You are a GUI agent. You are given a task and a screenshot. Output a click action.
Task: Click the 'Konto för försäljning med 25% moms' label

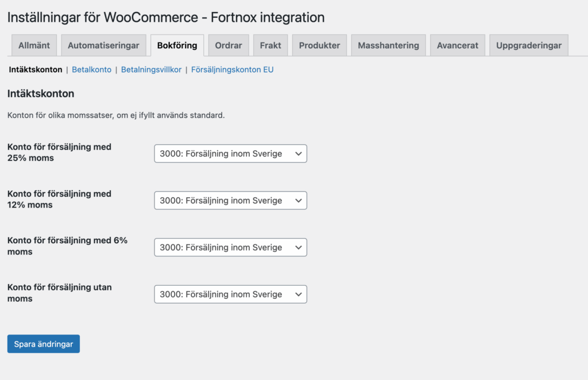click(59, 152)
